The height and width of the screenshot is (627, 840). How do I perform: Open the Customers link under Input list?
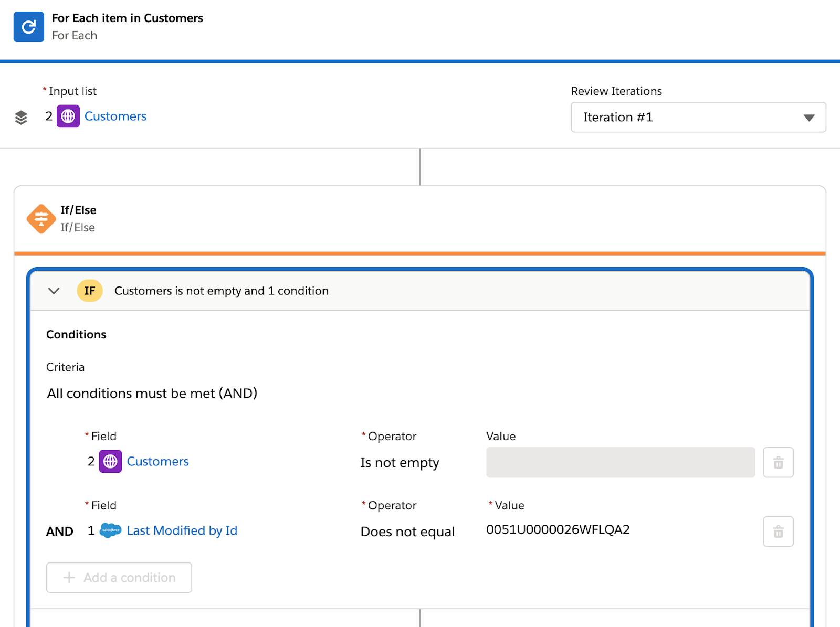click(x=115, y=116)
